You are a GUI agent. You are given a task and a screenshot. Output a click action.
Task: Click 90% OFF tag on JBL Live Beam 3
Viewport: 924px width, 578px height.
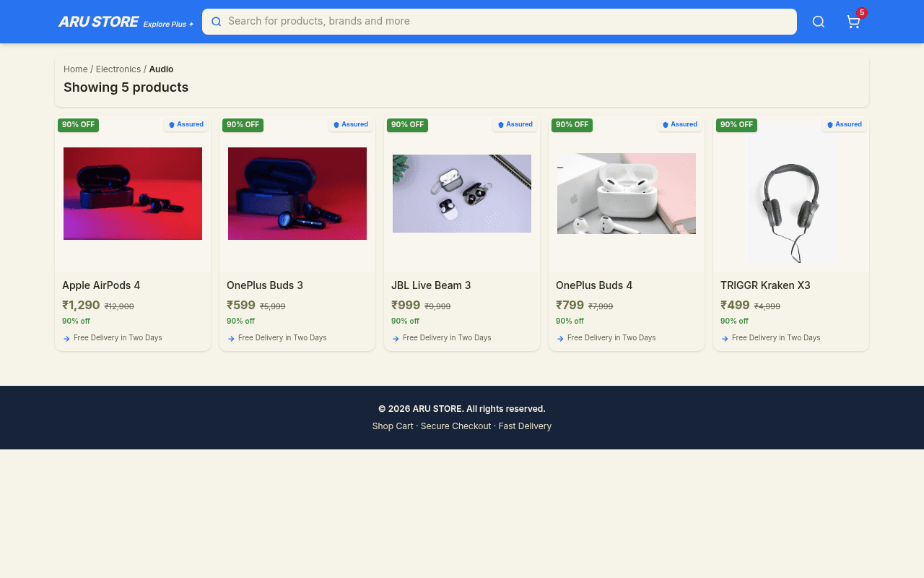click(407, 125)
